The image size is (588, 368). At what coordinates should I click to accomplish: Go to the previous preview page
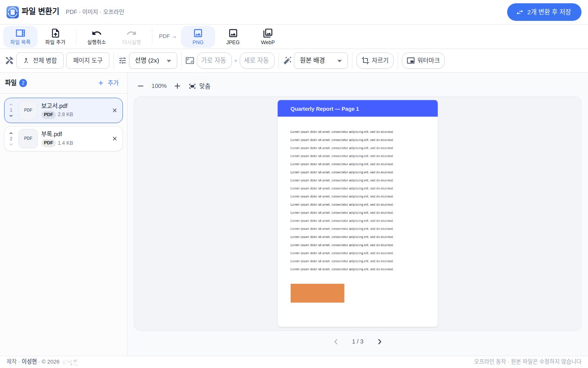point(336,342)
